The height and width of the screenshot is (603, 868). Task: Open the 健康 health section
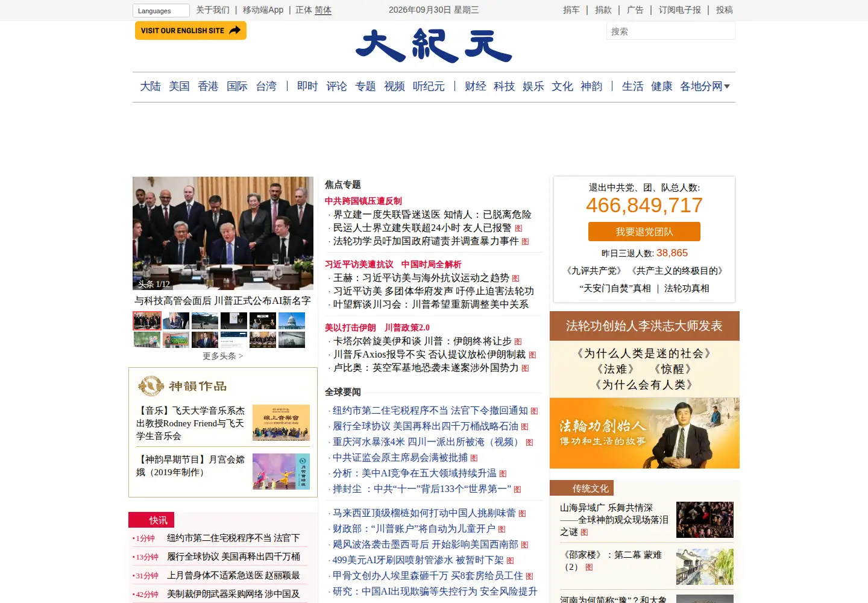tap(661, 86)
